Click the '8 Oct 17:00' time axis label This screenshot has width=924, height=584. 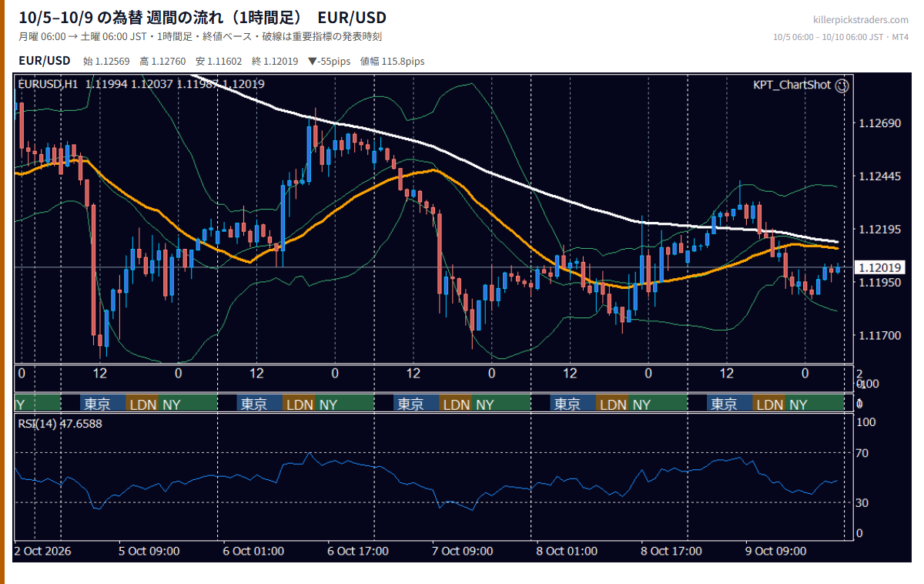[671, 551]
